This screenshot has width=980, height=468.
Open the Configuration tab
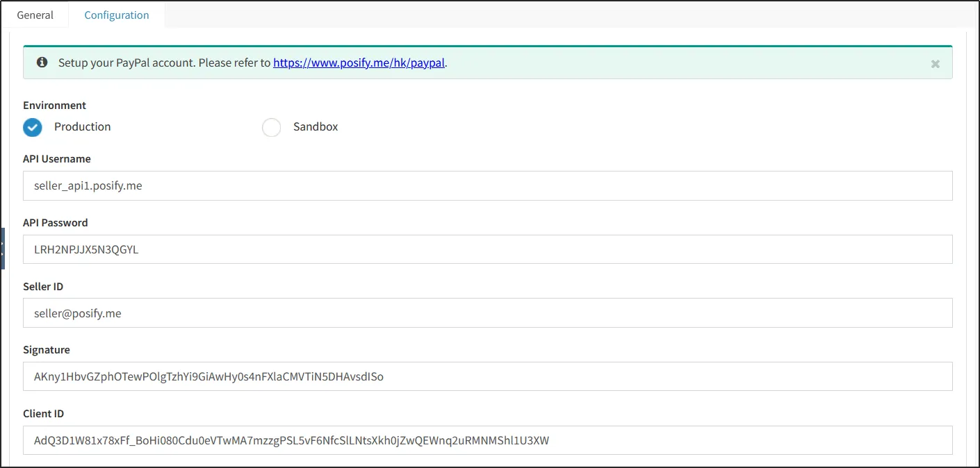click(117, 15)
